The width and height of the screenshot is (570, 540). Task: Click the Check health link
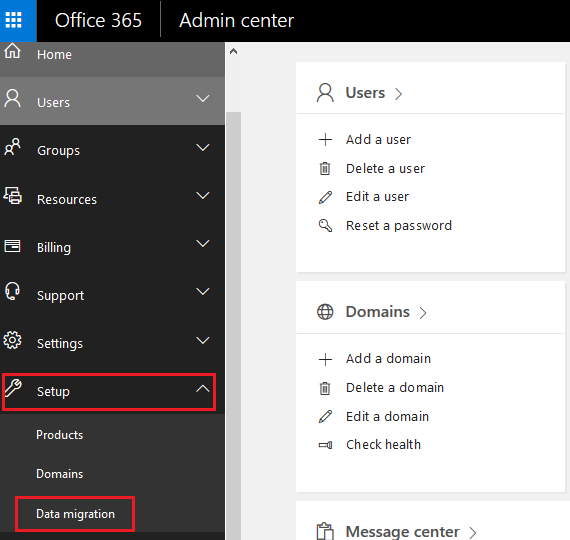383,444
